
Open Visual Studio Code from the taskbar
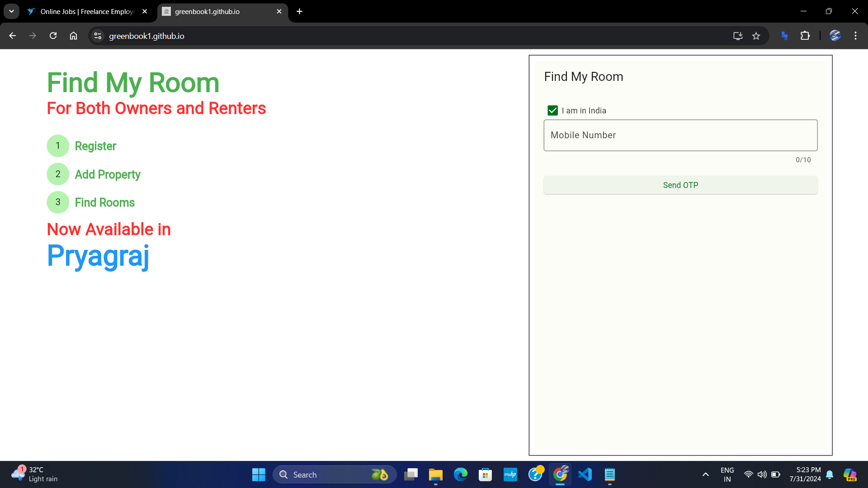[585, 474]
